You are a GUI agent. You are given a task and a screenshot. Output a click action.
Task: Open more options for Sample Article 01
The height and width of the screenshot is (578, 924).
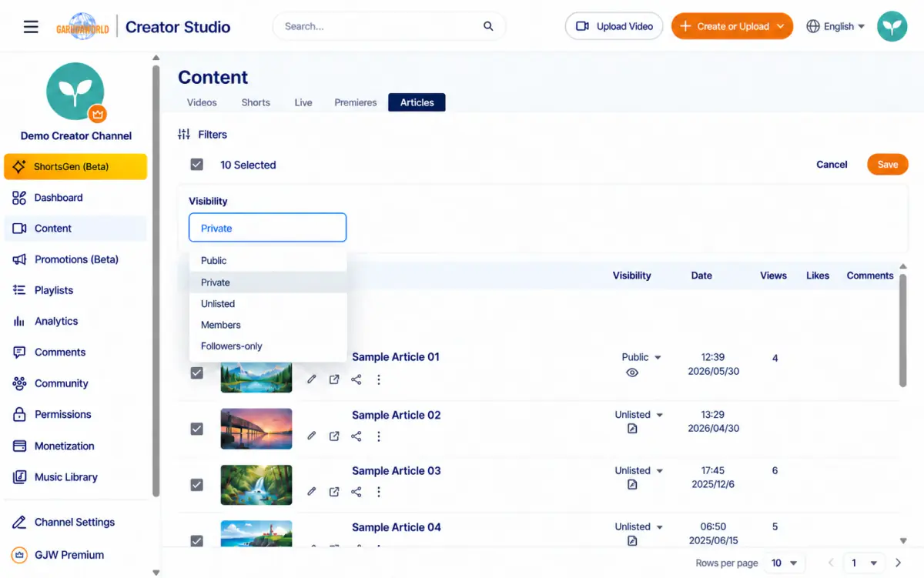378,379
